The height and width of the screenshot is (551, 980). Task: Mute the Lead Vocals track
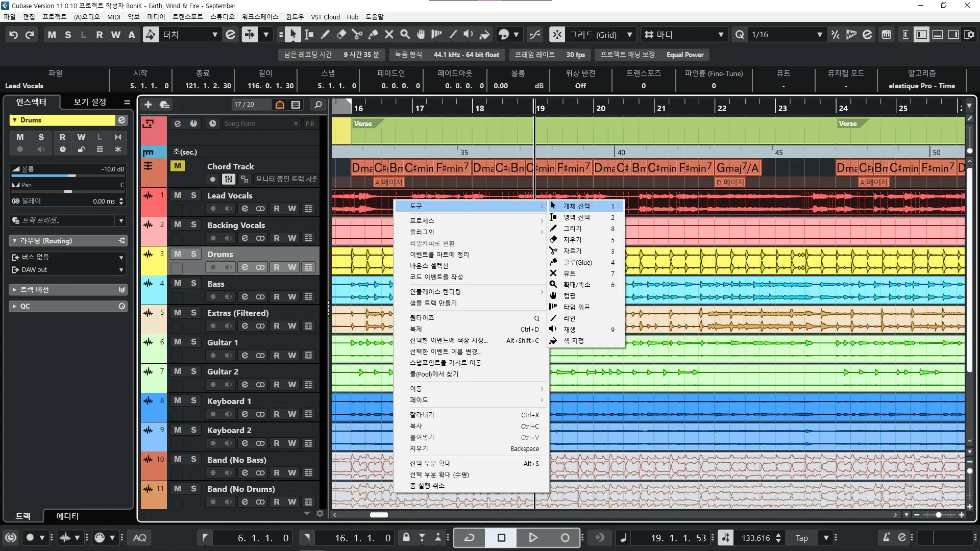pos(178,195)
